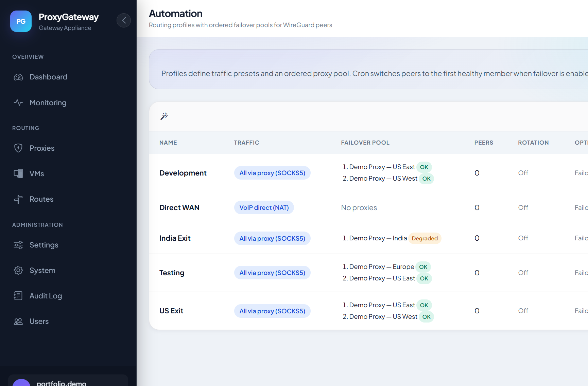Click the magic wand icon above the table
The height and width of the screenshot is (386, 588).
pyautogui.click(x=164, y=116)
